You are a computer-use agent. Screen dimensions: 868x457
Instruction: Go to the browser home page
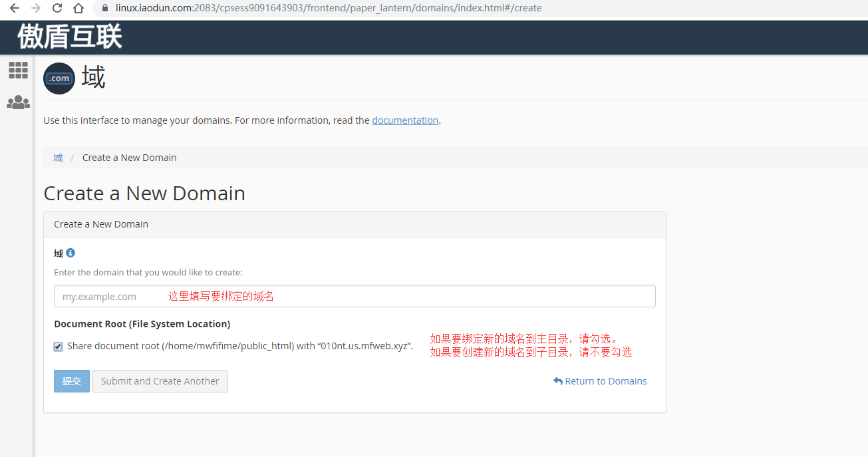coord(78,8)
